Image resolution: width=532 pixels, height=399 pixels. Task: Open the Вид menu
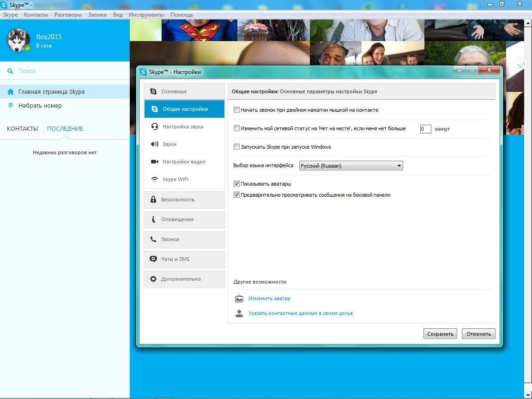point(118,15)
